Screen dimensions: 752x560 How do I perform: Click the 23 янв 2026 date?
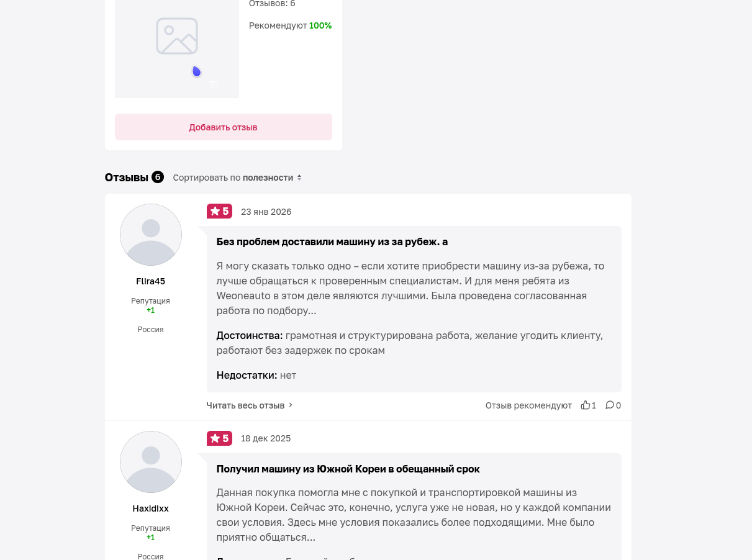[266, 212]
